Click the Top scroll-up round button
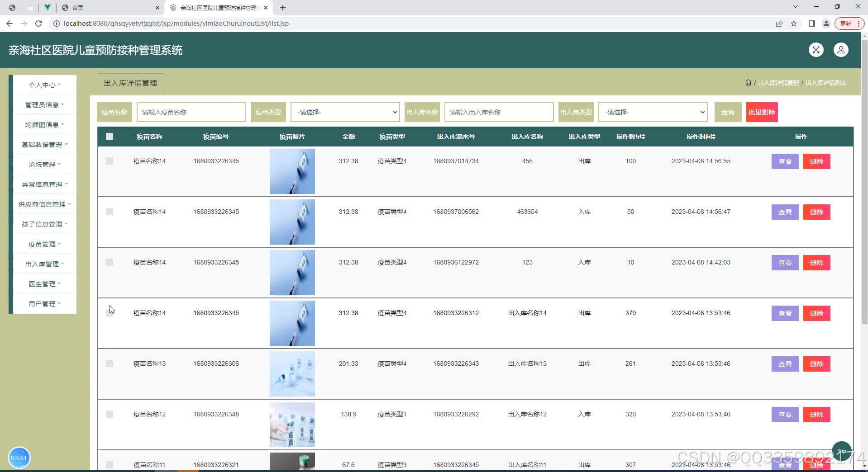Image resolution: width=868 pixels, height=472 pixels. 841,451
